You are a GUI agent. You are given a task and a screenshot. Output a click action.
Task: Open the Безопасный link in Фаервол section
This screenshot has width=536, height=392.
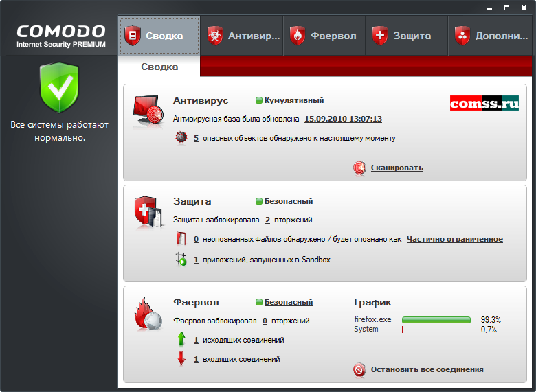(289, 302)
